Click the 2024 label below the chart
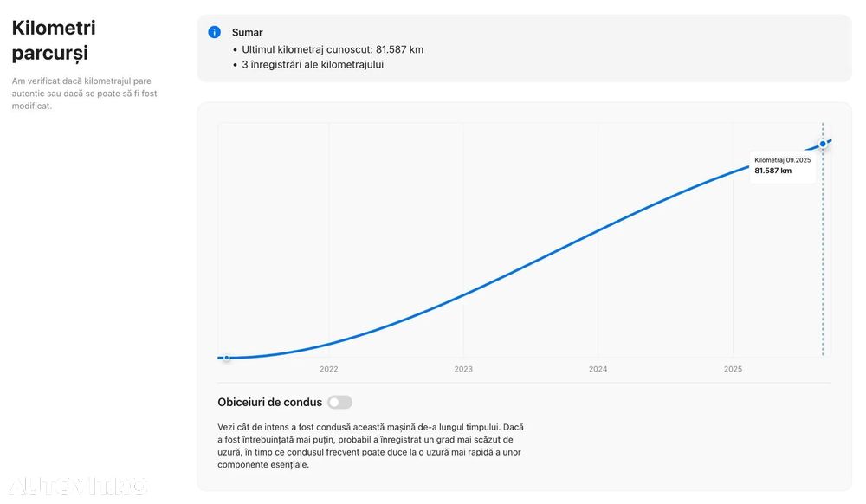Viewport: 866px width, 504px height. (x=598, y=369)
